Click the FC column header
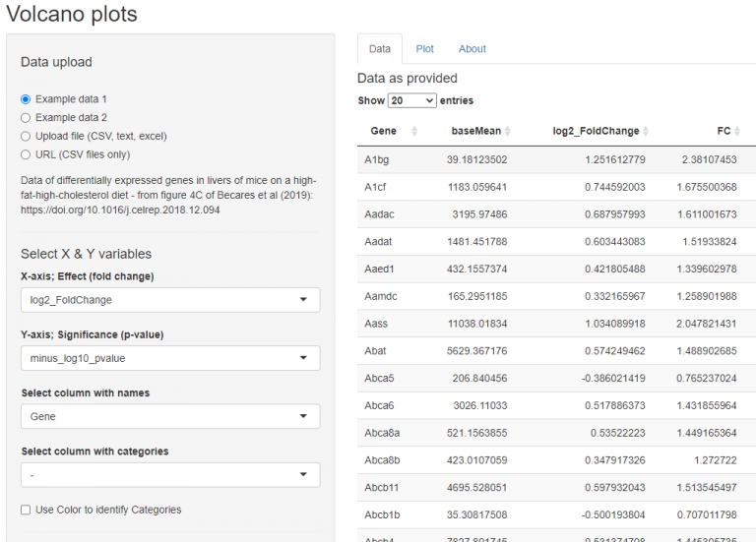Viewport: 756px width, 542px height. [723, 131]
